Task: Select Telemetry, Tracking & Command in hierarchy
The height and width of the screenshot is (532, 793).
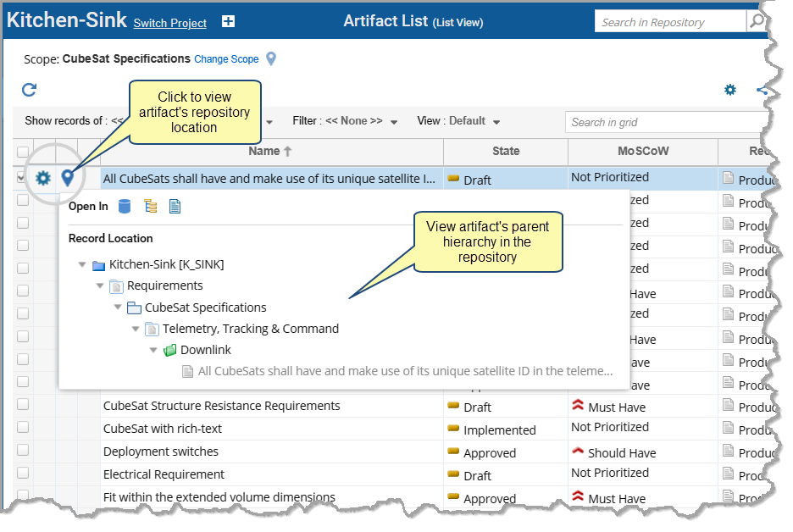Action: pos(250,329)
